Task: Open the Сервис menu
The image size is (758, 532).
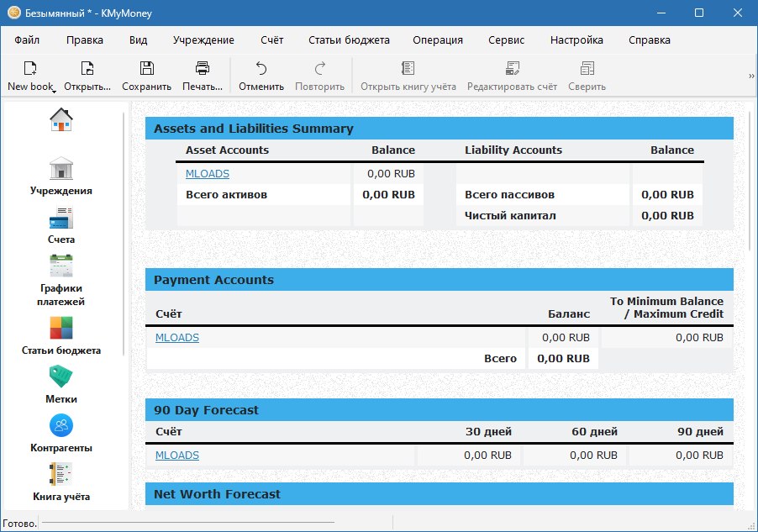Action: (506, 40)
